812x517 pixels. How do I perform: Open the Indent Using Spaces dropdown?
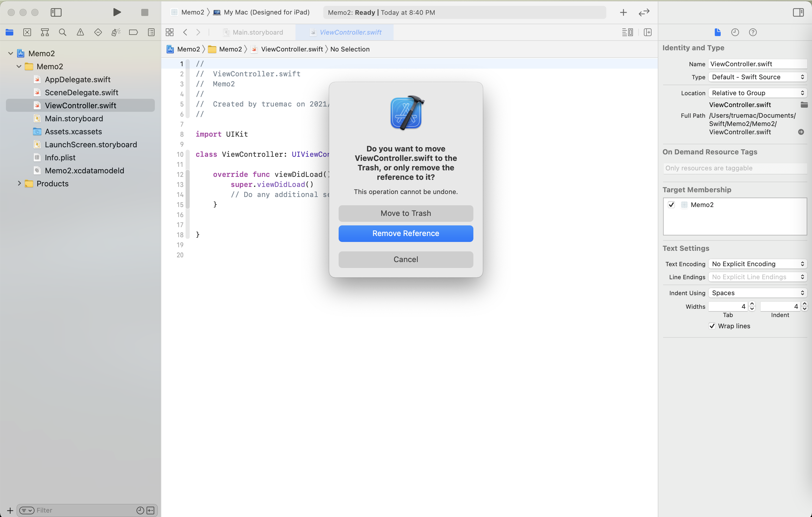coord(757,293)
